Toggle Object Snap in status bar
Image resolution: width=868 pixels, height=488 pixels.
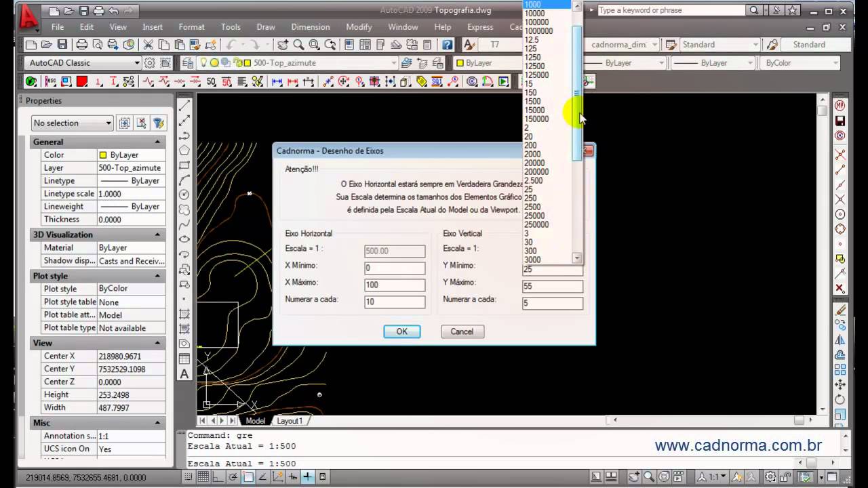pos(249,477)
